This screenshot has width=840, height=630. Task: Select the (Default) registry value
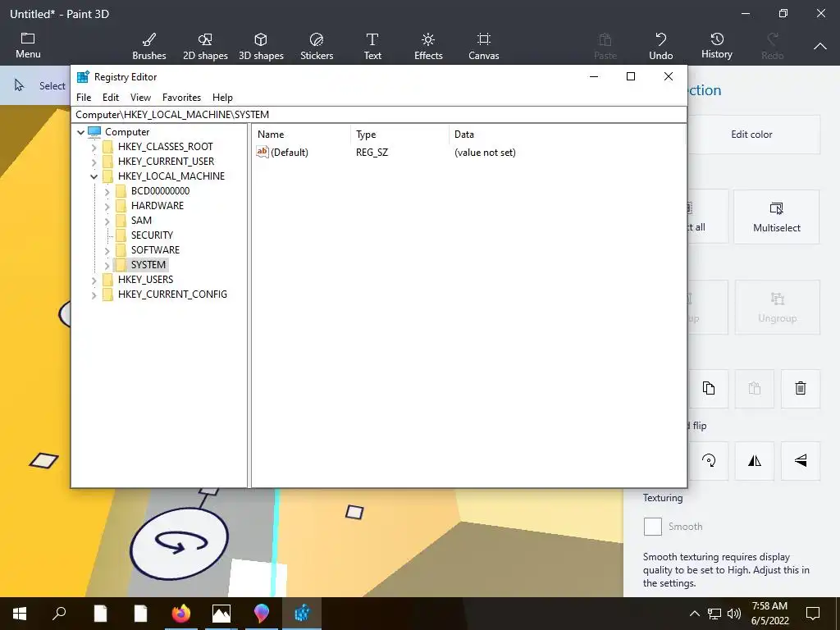pos(290,153)
